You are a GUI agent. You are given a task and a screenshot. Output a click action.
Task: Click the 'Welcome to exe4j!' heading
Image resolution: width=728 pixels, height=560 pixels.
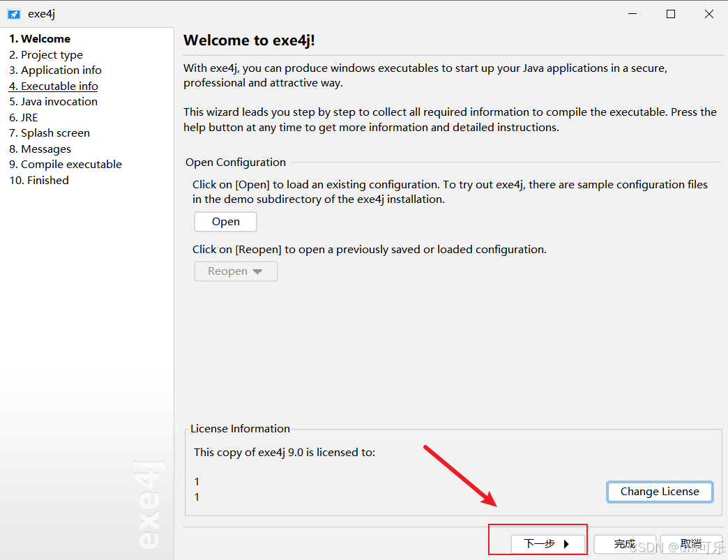[250, 40]
